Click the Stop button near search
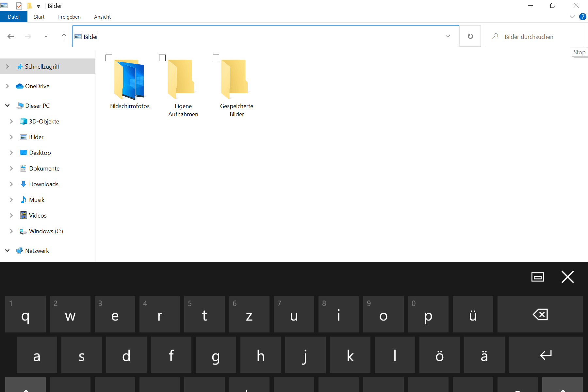This screenshot has height=392, width=588. pos(579,52)
